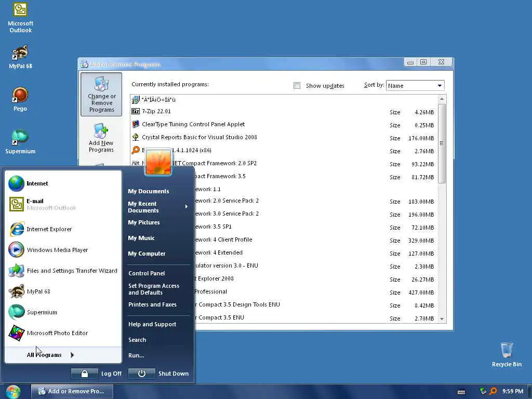The height and width of the screenshot is (399, 532).
Task: Click the keyboard tray icon
Action: (461, 392)
